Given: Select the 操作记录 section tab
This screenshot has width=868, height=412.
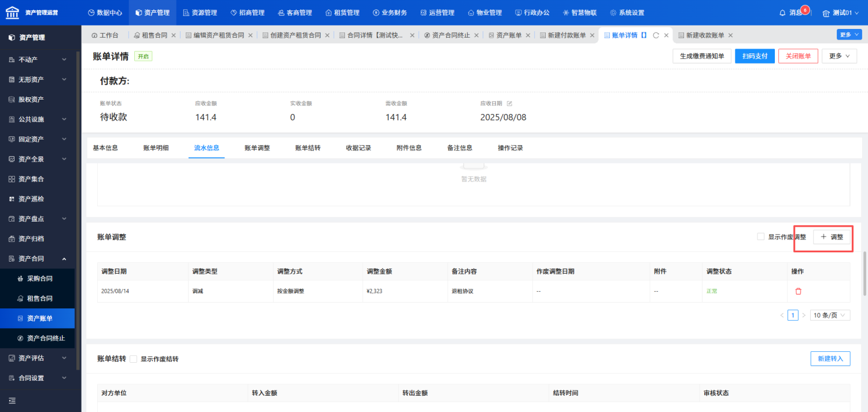Looking at the screenshot, I should tap(510, 148).
